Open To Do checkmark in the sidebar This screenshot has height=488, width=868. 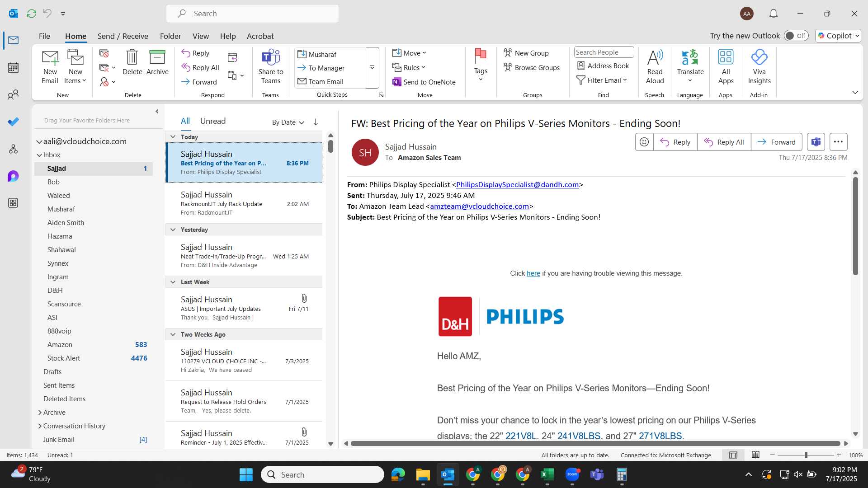pos(13,122)
